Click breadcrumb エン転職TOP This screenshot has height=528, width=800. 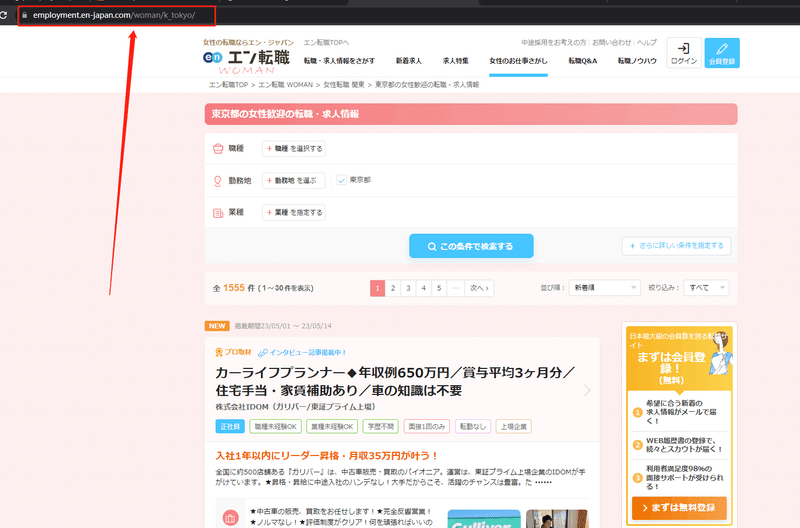point(228,85)
